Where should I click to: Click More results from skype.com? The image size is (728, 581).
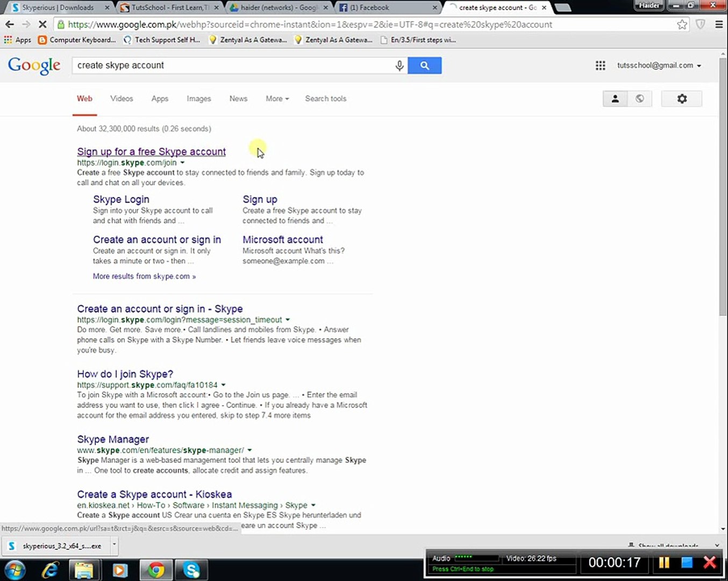point(144,276)
